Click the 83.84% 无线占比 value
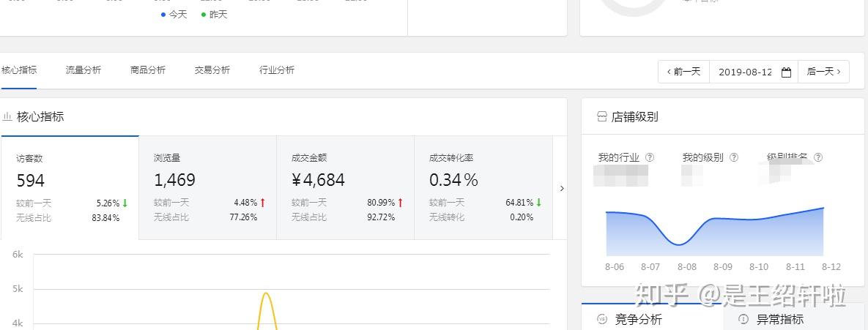This screenshot has height=330, width=868. [x=105, y=217]
